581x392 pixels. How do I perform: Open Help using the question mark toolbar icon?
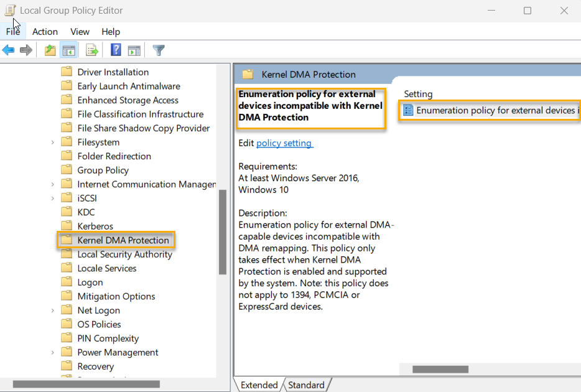(116, 50)
